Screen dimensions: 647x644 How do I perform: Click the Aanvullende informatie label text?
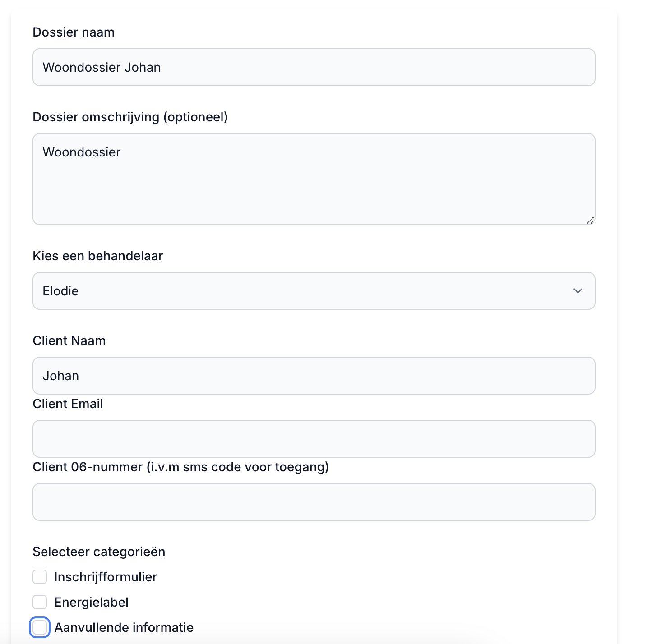pyautogui.click(x=124, y=627)
